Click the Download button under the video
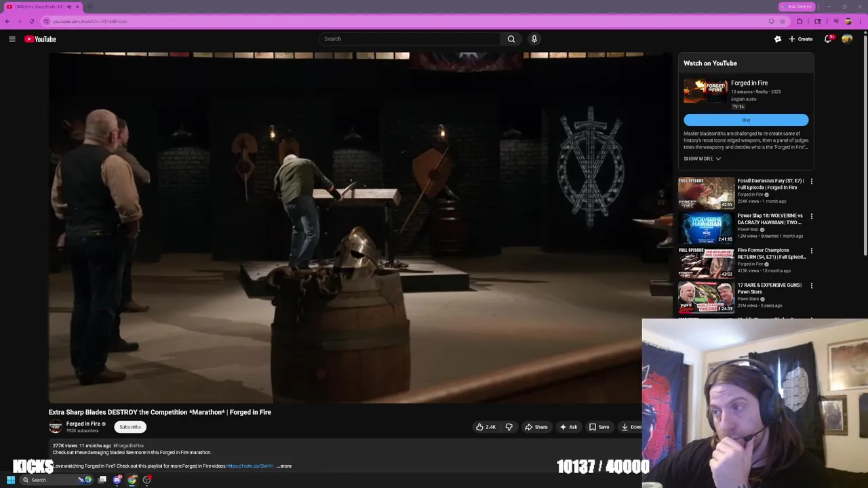Image resolution: width=868 pixels, height=488 pixels. point(630,427)
